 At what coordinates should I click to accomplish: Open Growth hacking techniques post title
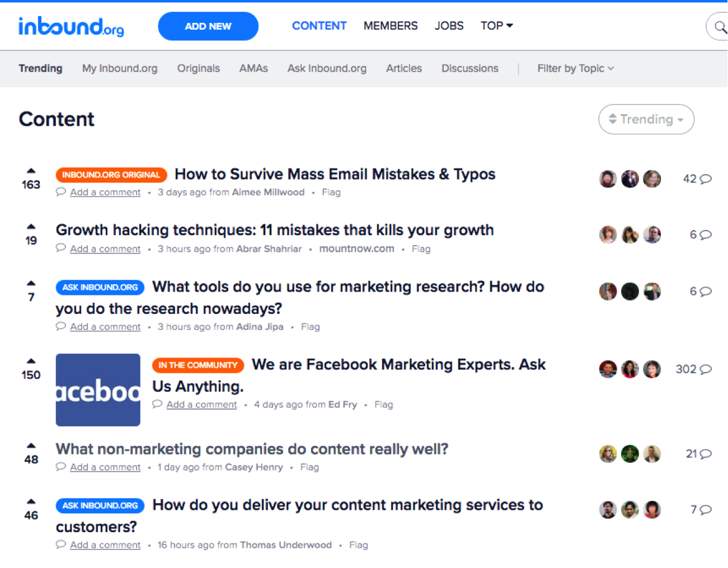point(275,230)
